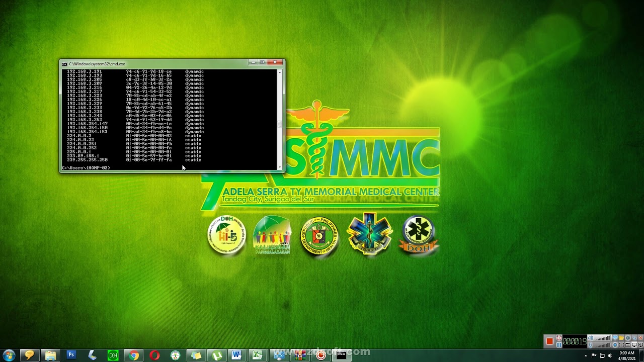Click the cmd window scroll down arrow
Screen dimensions: 644x362
(x=280, y=167)
